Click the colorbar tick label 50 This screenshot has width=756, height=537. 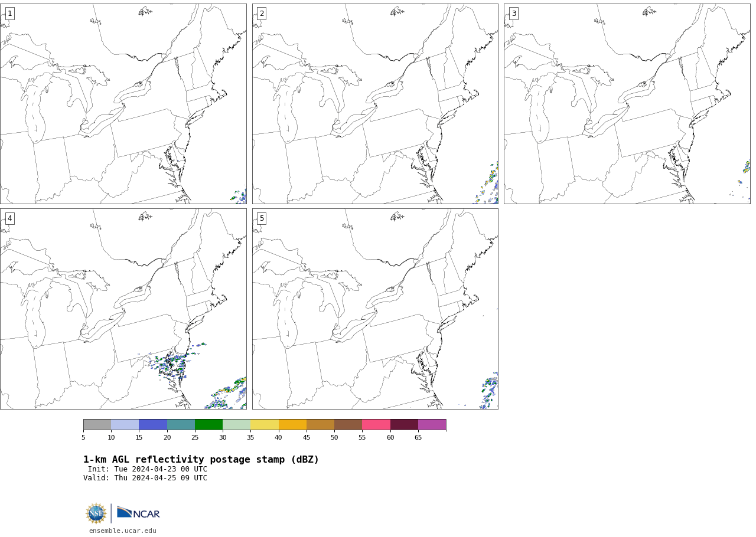point(334,438)
